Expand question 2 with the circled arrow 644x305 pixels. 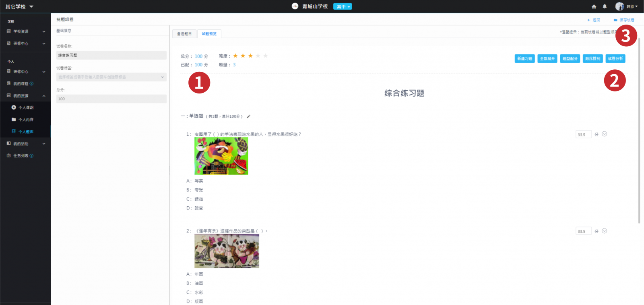[604, 231]
